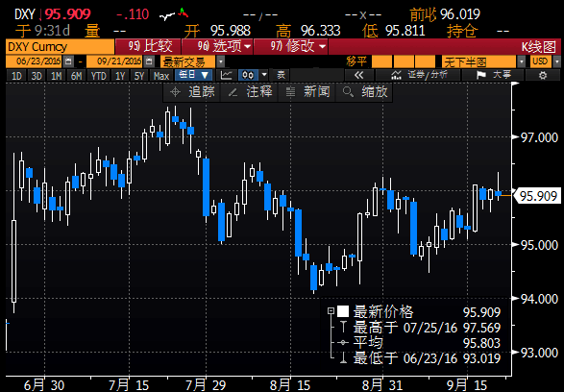Image resolution: width=564 pixels, height=392 pixels.
Task: Switch to 表 table view
Action: coord(281,75)
